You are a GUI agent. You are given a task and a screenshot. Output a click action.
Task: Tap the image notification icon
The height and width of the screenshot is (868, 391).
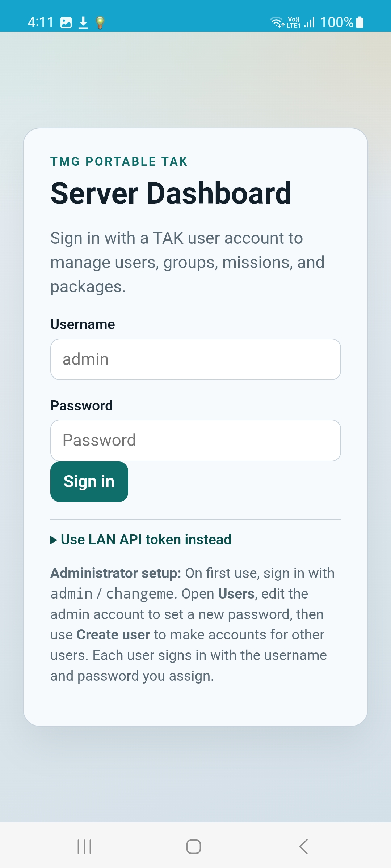pos(66,23)
